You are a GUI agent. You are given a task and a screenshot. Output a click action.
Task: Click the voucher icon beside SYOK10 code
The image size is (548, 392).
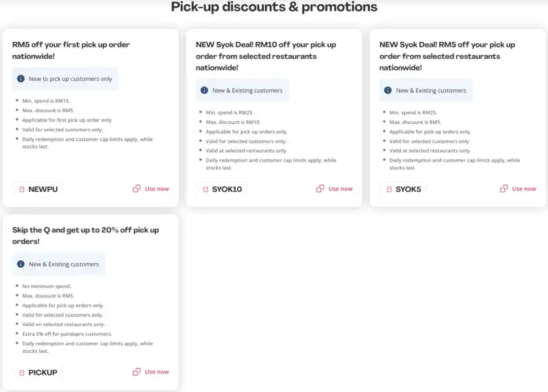[x=206, y=189]
